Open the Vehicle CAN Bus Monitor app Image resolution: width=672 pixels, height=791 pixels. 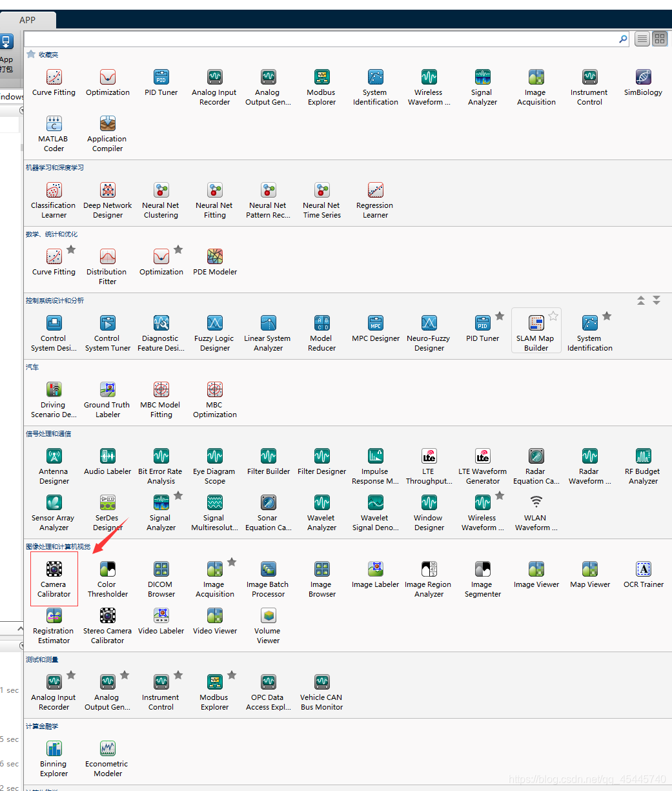coord(322,692)
